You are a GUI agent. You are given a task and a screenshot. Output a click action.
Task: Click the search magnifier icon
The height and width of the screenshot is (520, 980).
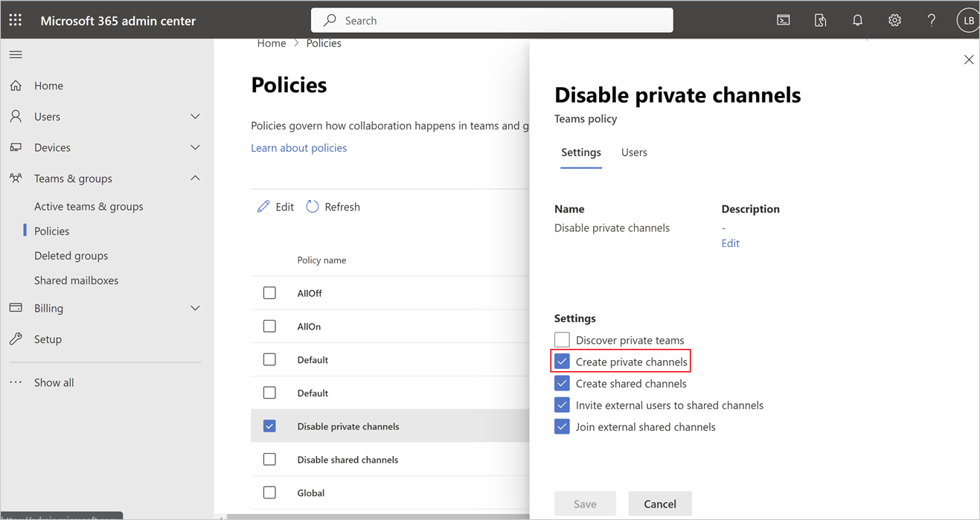330,20
